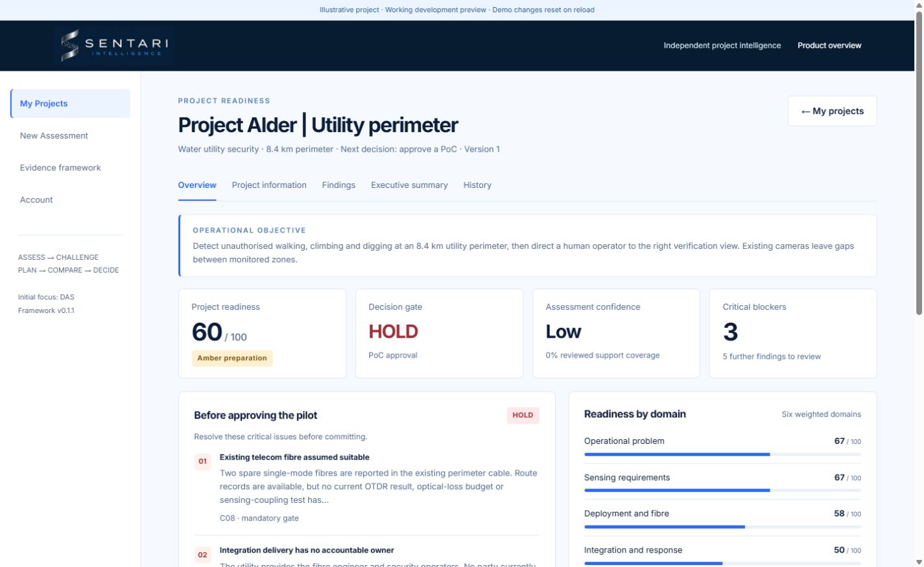The image size is (924, 567).
Task: Switch to the Overview tab
Action: pos(197,185)
